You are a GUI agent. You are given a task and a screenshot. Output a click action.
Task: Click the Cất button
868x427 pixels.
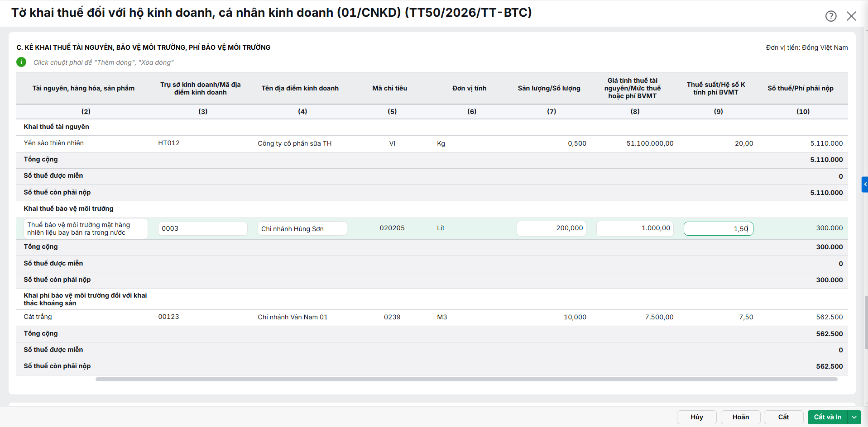[x=783, y=417]
